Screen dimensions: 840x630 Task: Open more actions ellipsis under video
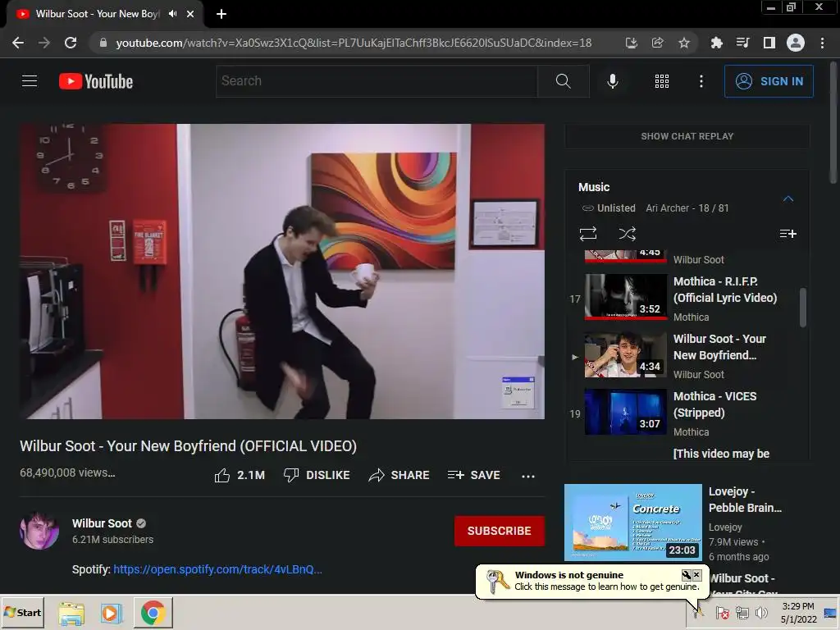527,476
